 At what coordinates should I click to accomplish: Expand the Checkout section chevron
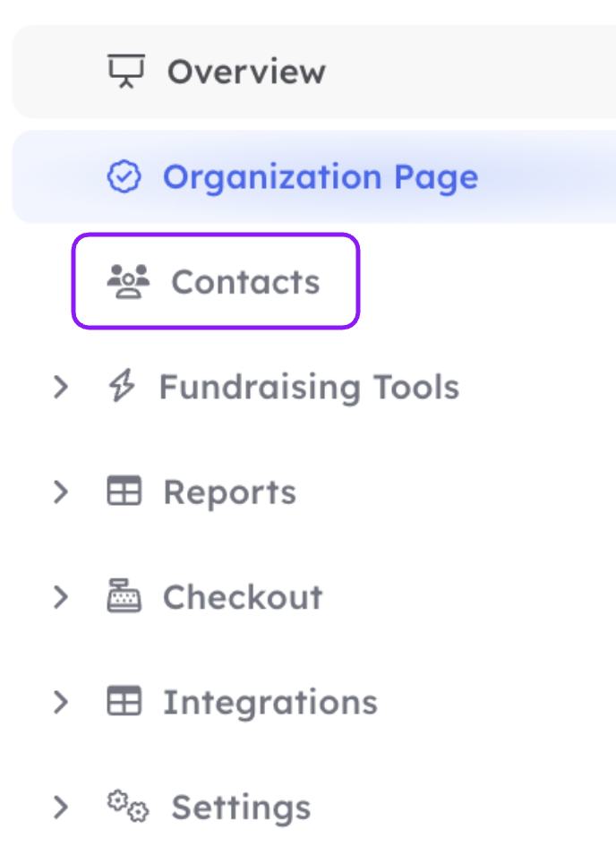[x=61, y=596]
